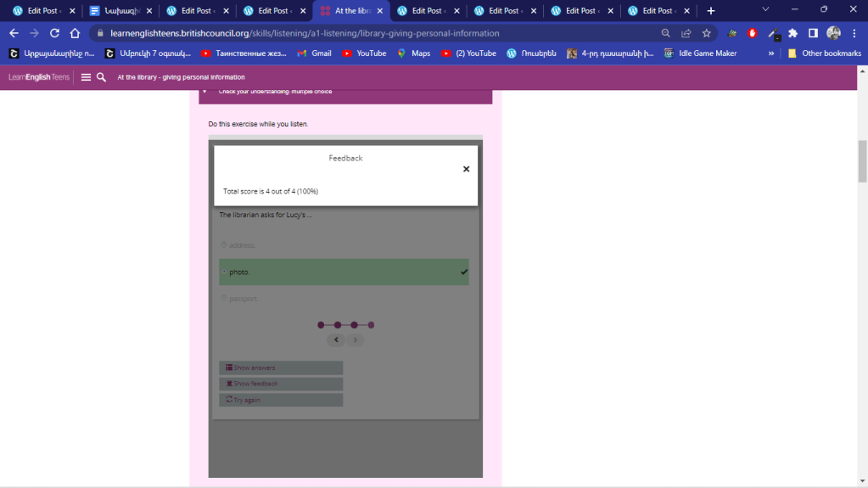Click the share page icon in address bar
Screen dimensions: 868x488
[686, 33]
